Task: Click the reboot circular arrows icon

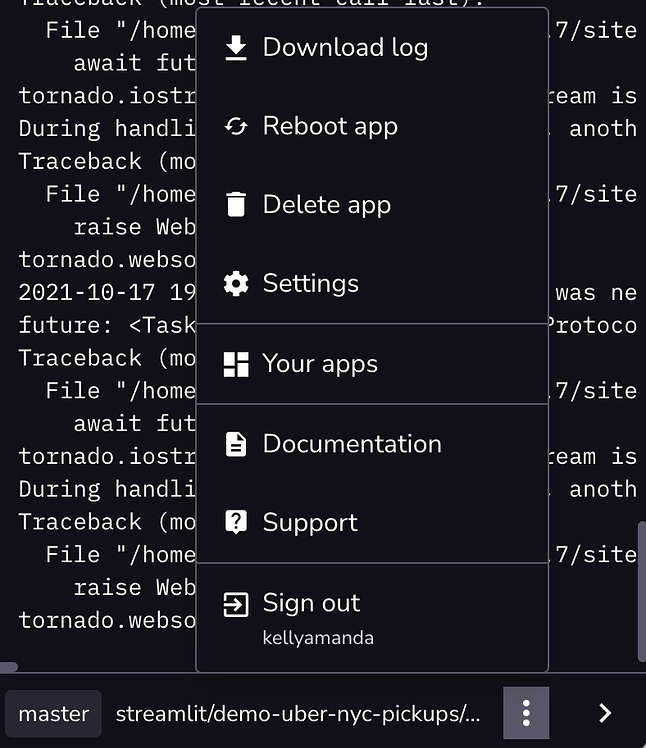Action: [236, 126]
